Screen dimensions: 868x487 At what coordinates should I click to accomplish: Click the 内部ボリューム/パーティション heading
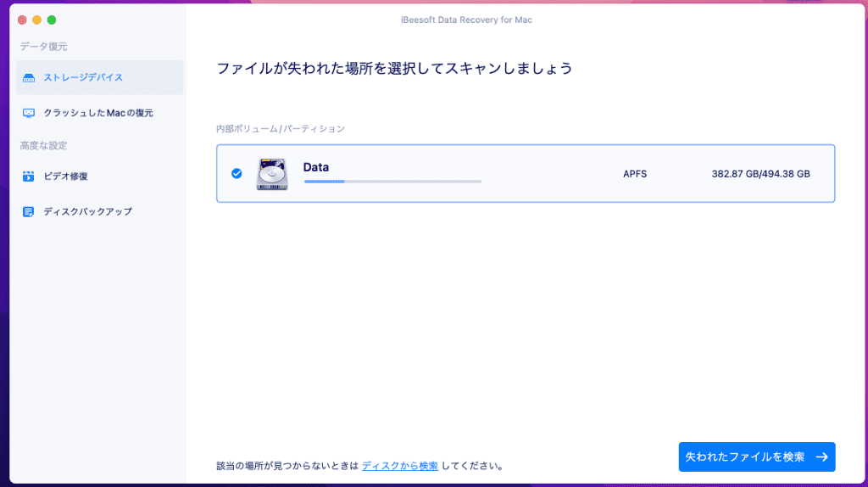(280, 128)
